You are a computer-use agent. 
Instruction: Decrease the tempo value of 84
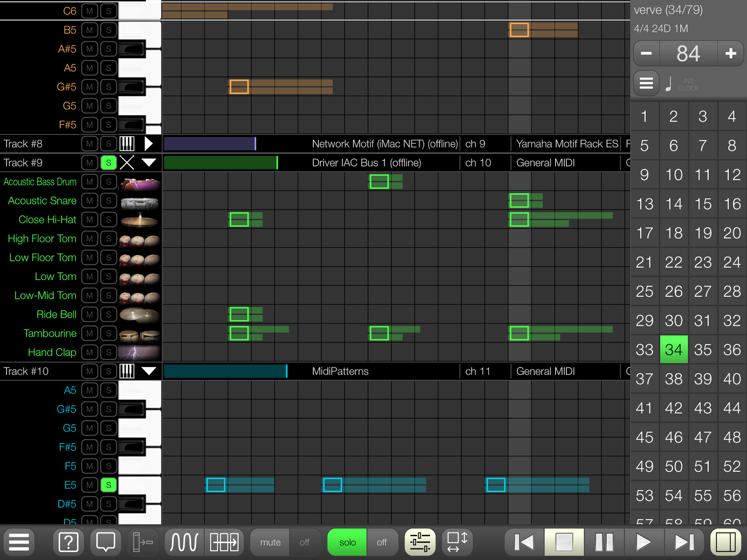646,53
